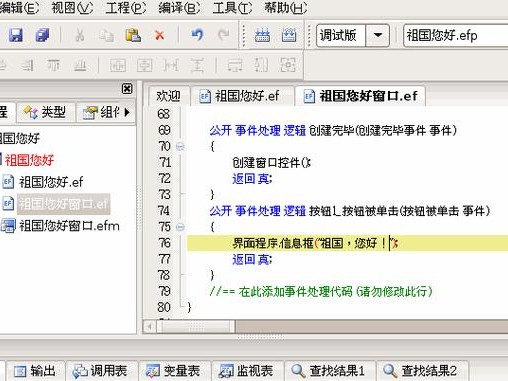Click the 按钮1_按钮被单击 event declaration
The width and height of the screenshot is (508, 381).
(350, 211)
